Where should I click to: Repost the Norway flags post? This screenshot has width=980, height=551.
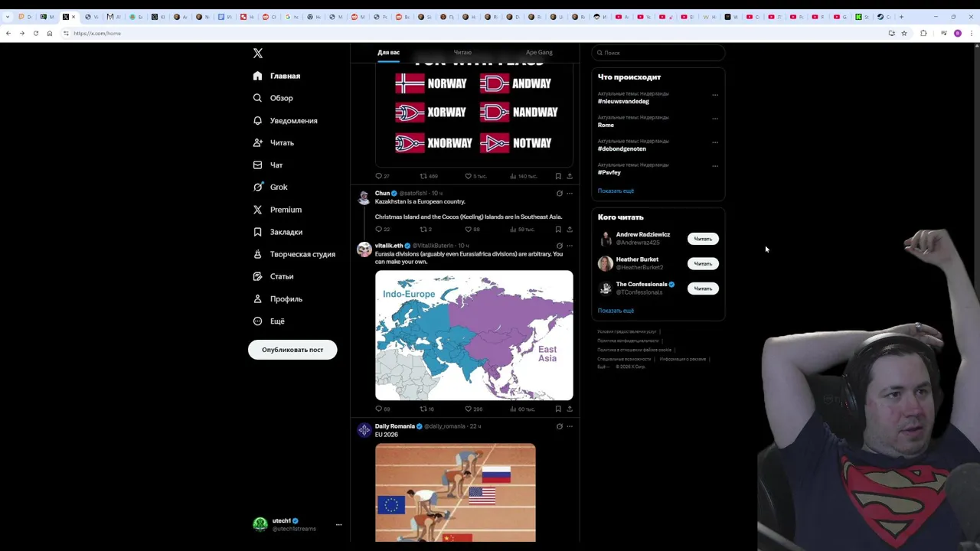pos(429,176)
